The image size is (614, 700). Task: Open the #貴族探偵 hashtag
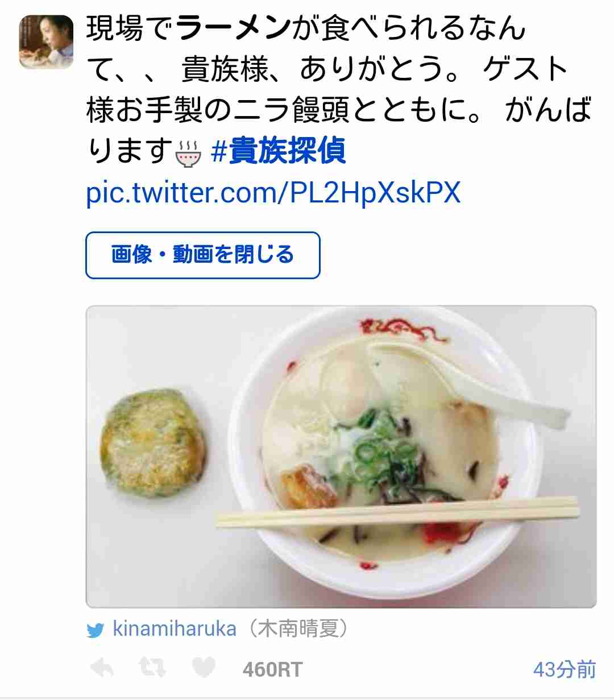(278, 151)
